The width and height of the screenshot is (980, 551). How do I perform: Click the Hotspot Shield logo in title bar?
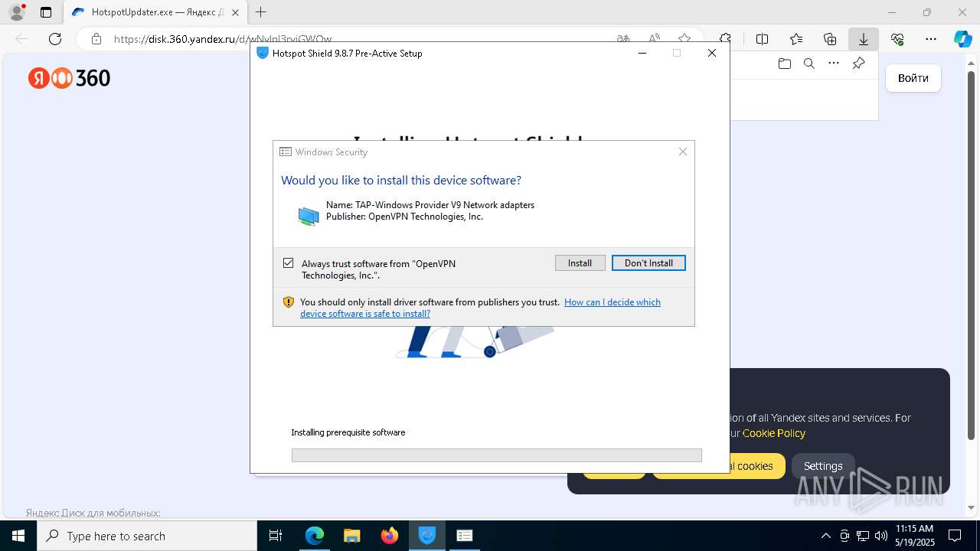click(263, 53)
